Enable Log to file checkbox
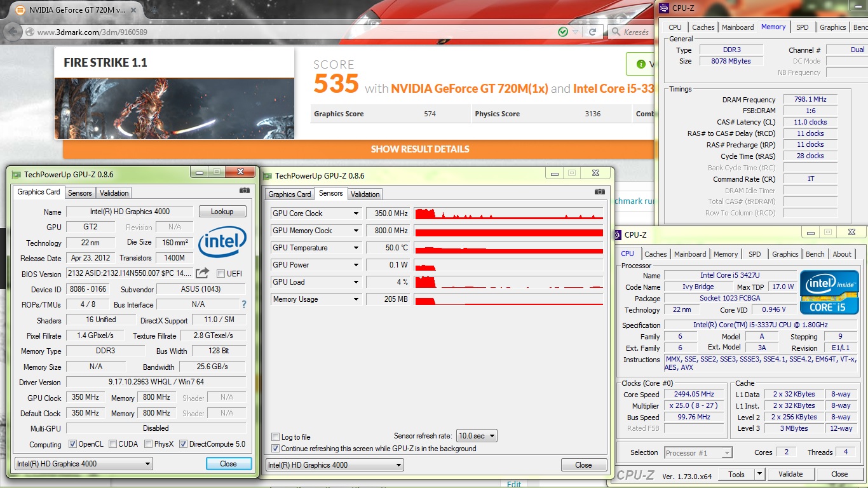Viewport: 868px width, 488px height. [x=275, y=437]
